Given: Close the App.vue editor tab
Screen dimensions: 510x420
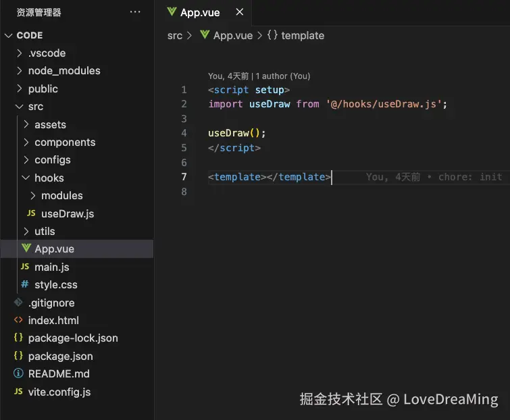Looking at the screenshot, I should (239, 12).
